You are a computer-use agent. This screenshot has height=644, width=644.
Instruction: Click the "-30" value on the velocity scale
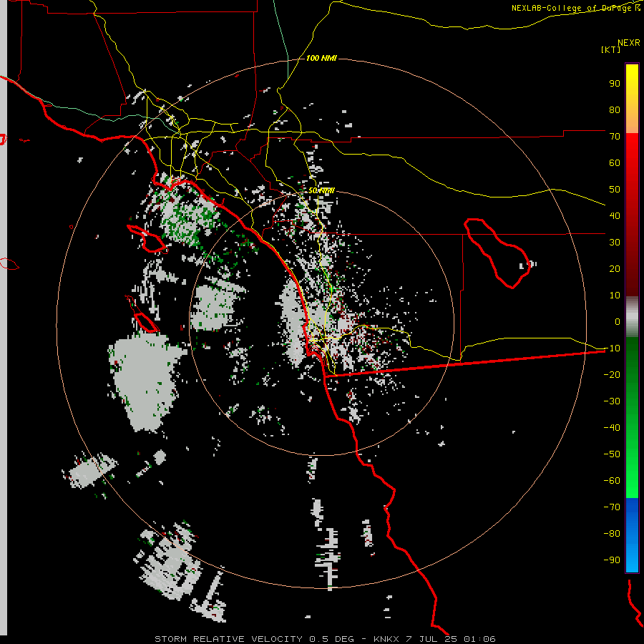click(612, 401)
